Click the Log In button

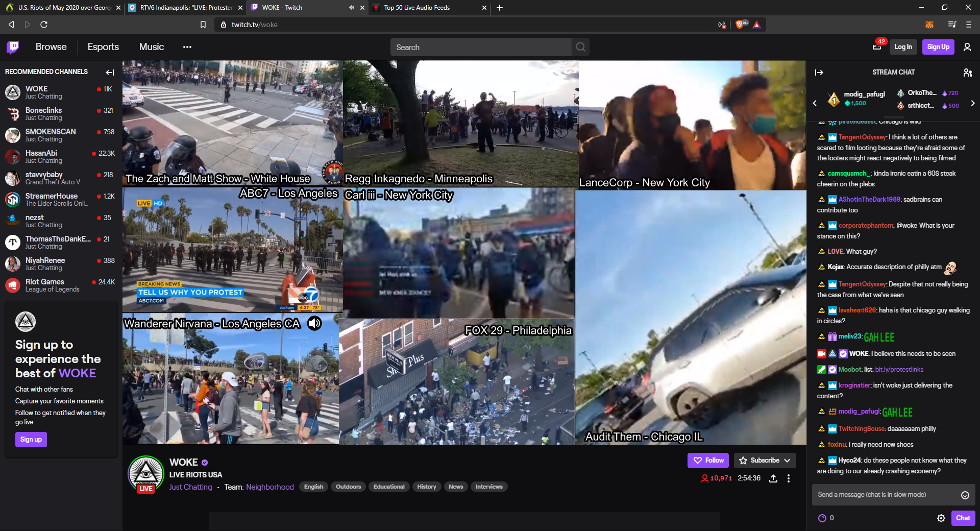903,47
